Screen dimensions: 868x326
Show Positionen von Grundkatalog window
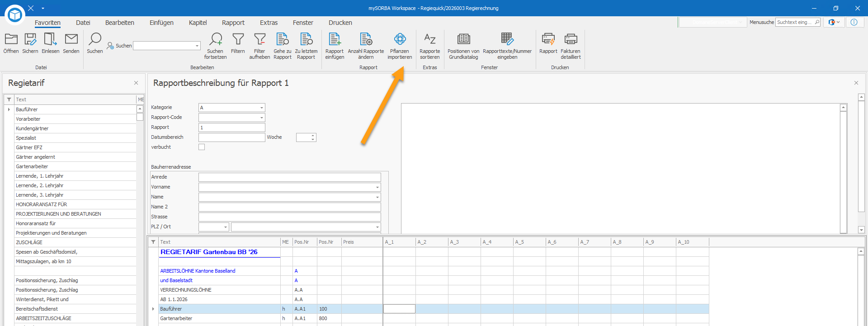pyautogui.click(x=463, y=46)
